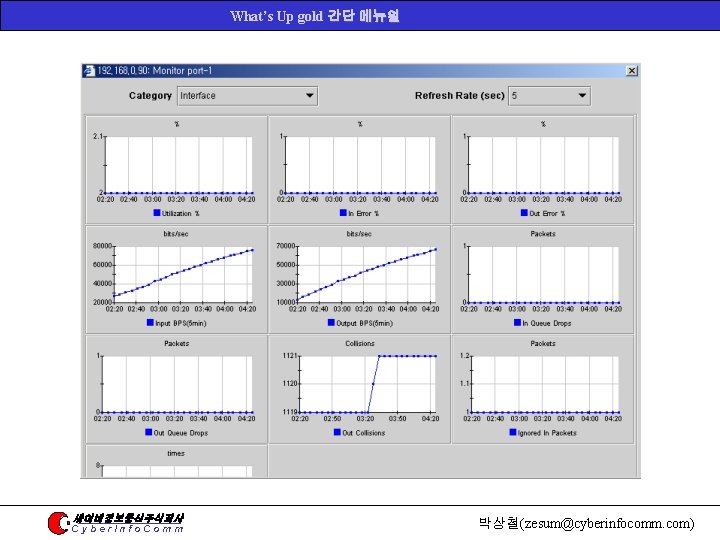Click the Ignored In Packets label
The image size is (720, 540).
click(x=547, y=433)
